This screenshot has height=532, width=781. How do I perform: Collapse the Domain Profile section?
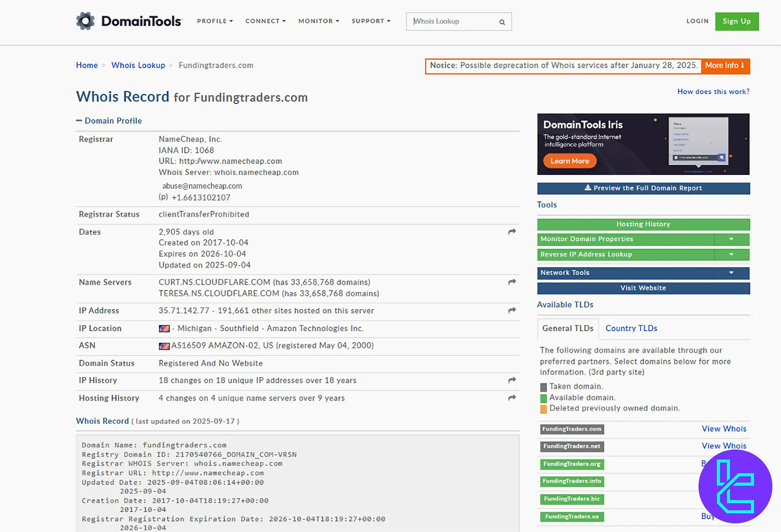click(x=79, y=121)
